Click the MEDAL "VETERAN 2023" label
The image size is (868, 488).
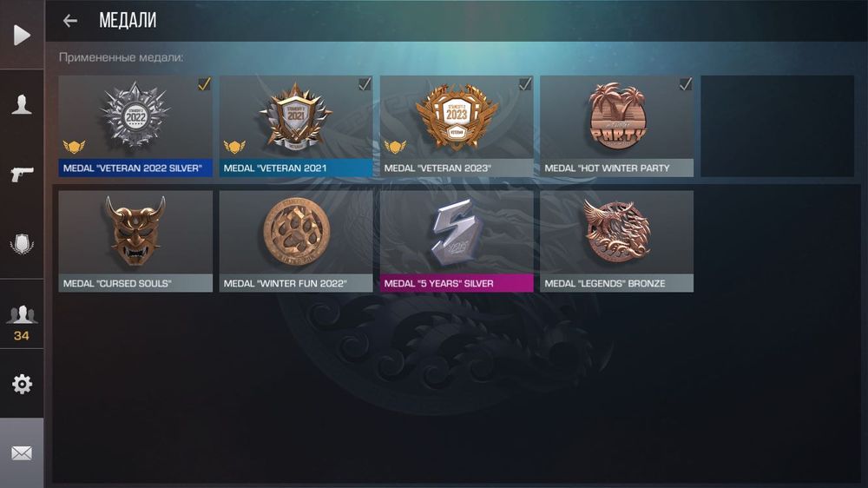[x=457, y=168]
